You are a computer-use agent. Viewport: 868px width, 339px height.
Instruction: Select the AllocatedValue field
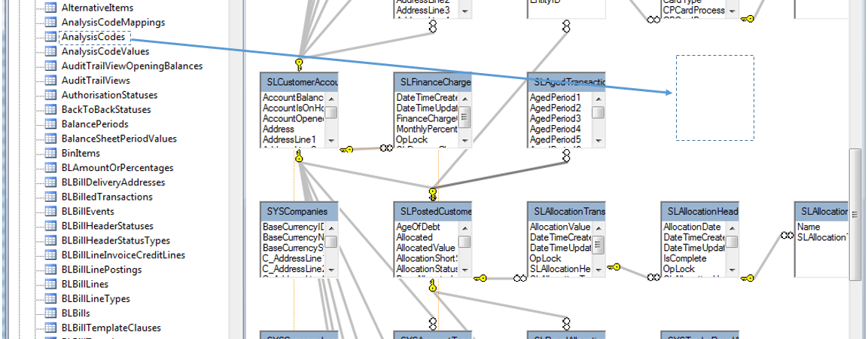coord(425,248)
